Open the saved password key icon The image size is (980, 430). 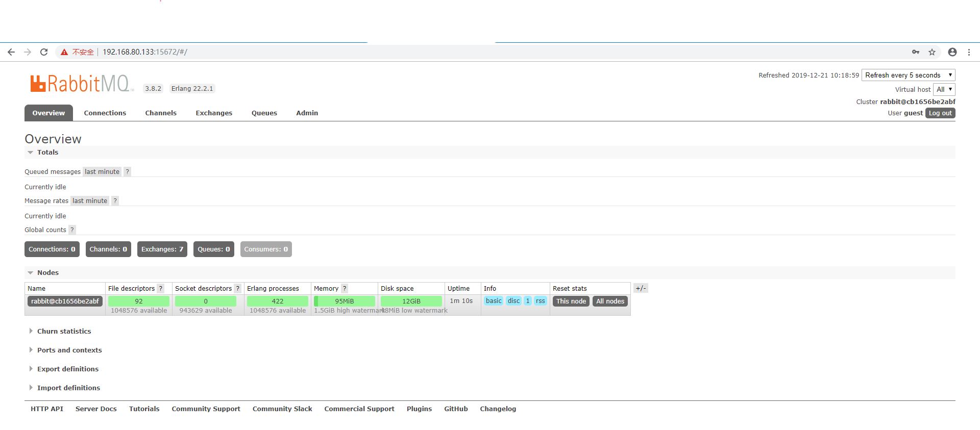916,52
